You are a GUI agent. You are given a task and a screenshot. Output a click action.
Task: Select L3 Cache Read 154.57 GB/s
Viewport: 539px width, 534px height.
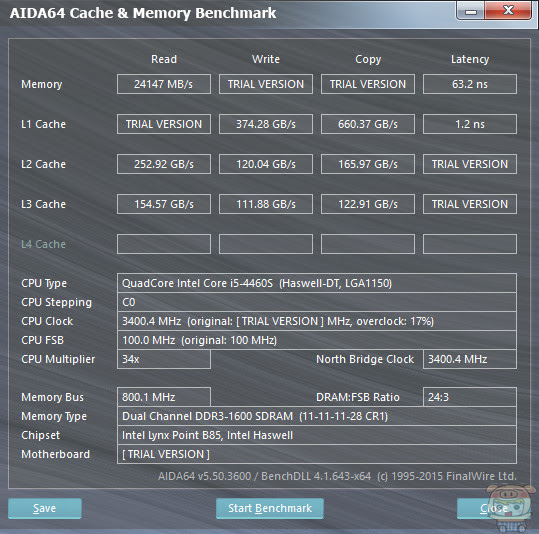click(x=164, y=204)
